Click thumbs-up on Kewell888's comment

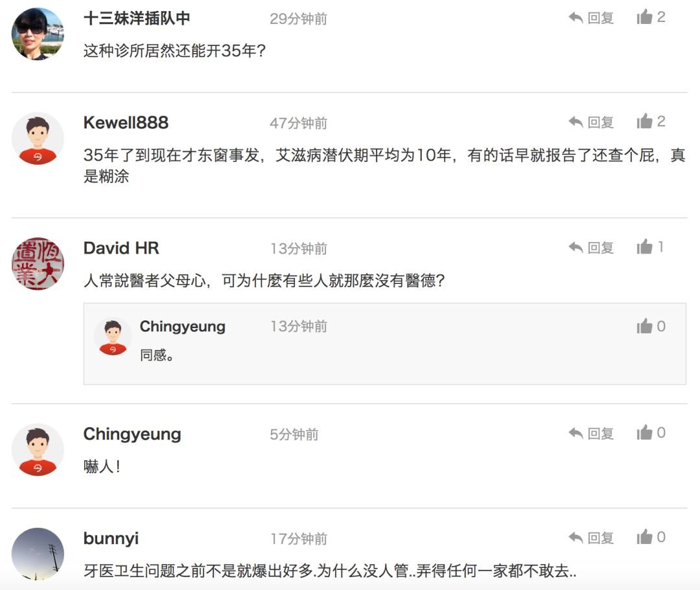(644, 121)
